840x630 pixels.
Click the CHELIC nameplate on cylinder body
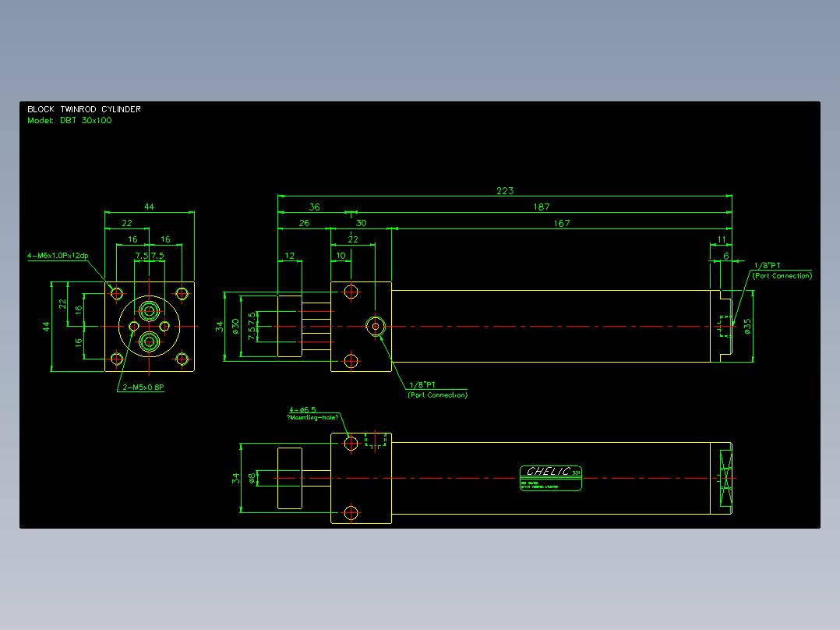coord(551,478)
